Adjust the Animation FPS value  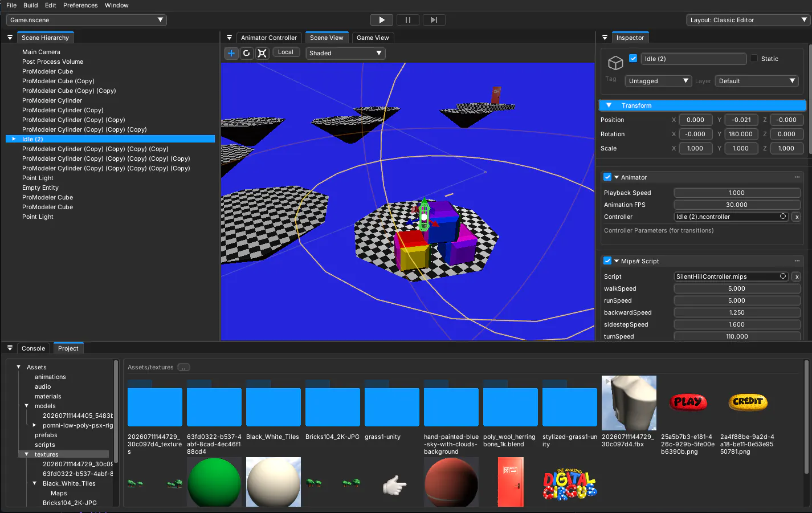pos(737,205)
